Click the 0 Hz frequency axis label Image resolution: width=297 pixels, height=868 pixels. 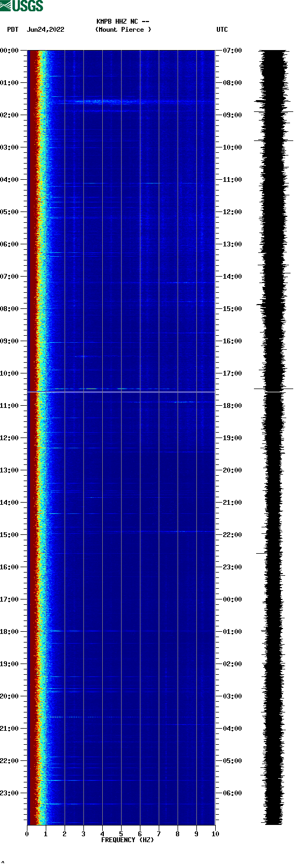point(27,834)
